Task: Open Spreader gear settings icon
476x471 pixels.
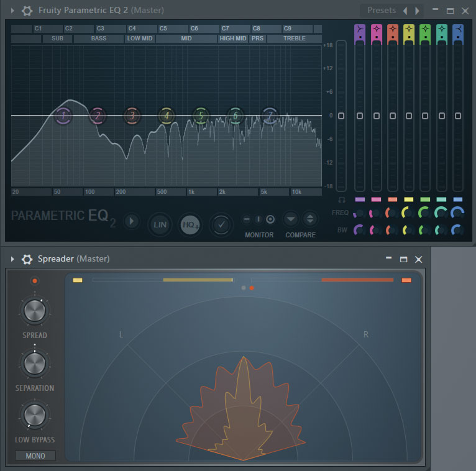Action: coord(27,259)
